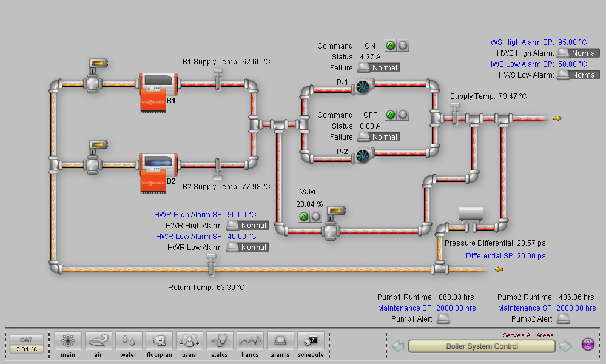Go to next page with right arrow
The height and width of the screenshot is (364, 606).
(x=565, y=346)
